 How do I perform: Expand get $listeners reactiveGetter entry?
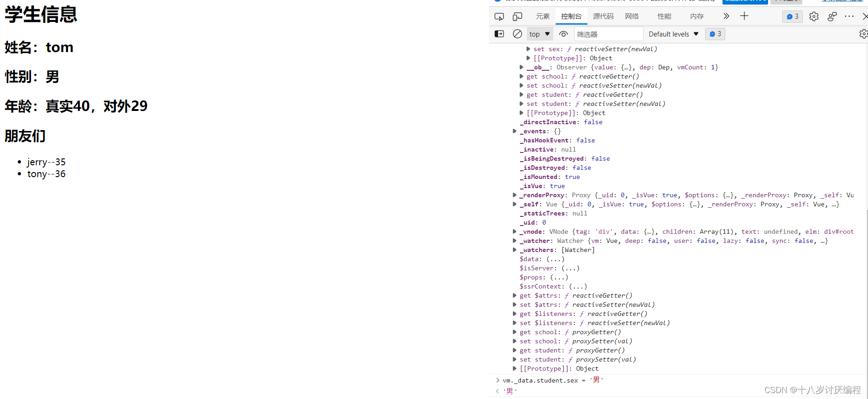pos(515,314)
